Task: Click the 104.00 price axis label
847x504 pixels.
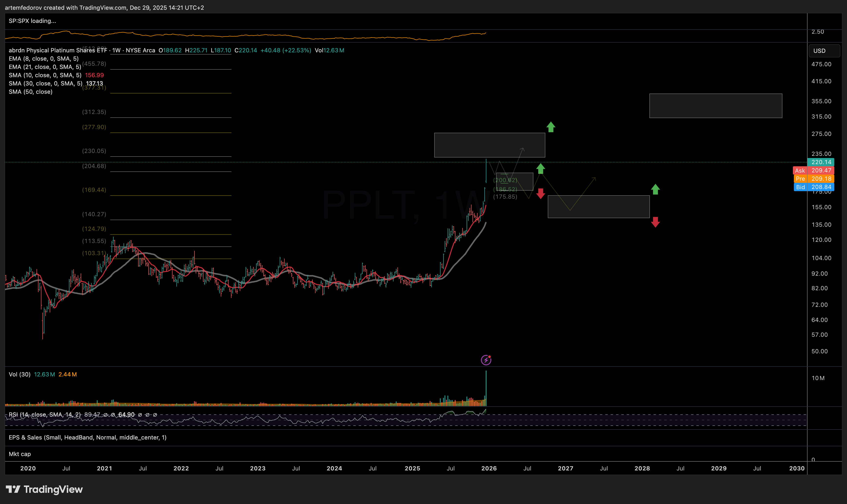Action: pos(821,258)
